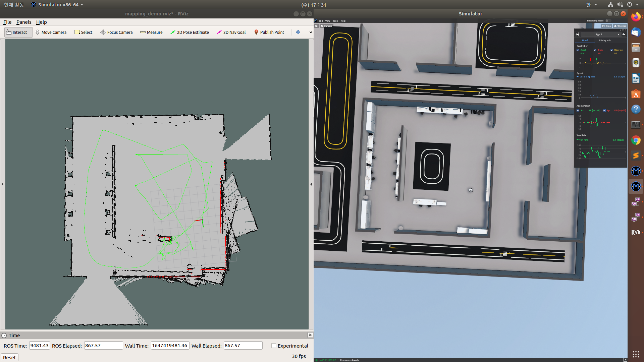Pick the Measure tool
Image resolution: width=644 pixels, height=362 pixels.
[x=151, y=32]
